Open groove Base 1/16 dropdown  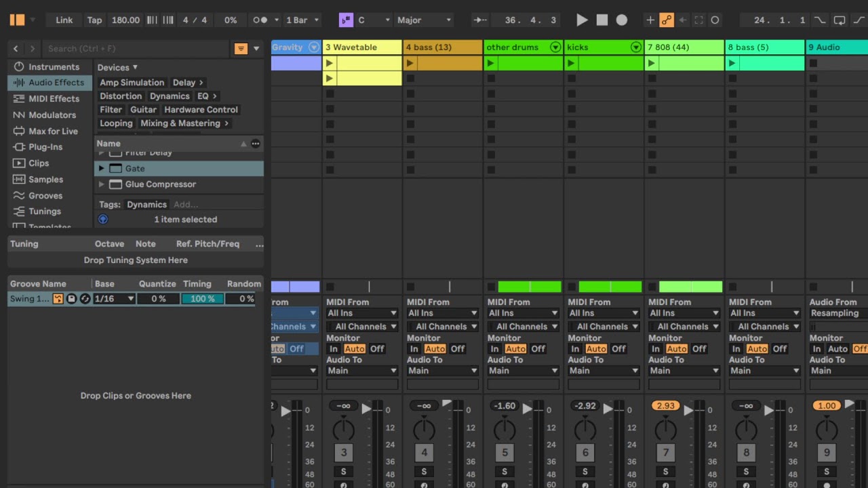pyautogui.click(x=114, y=298)
